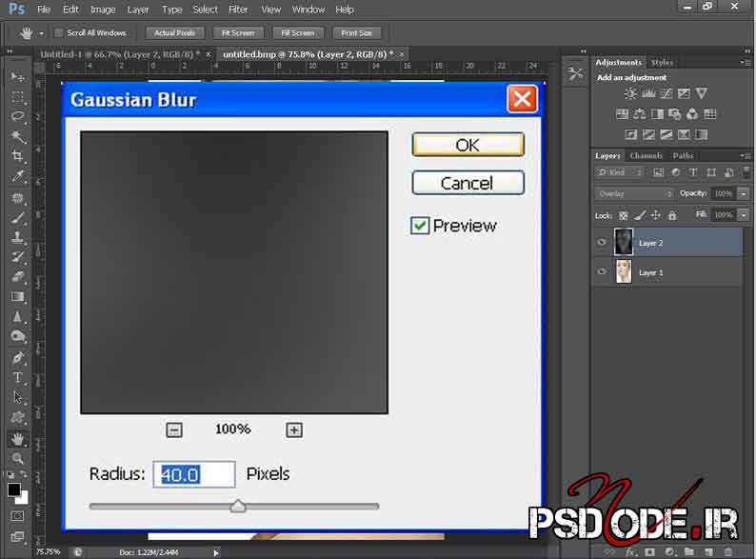Select the History Brush tool
The width and height of the screenshot is (756, 559).
tap(18, 256)
